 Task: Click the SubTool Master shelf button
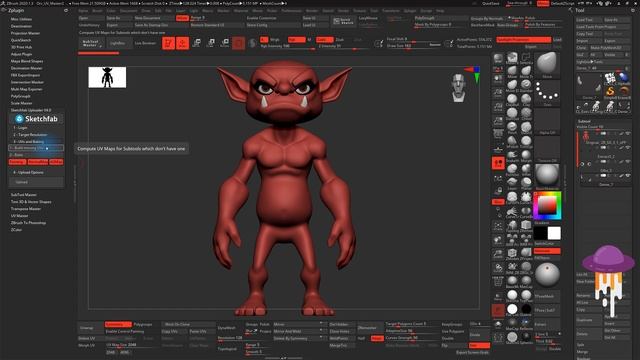91,43
